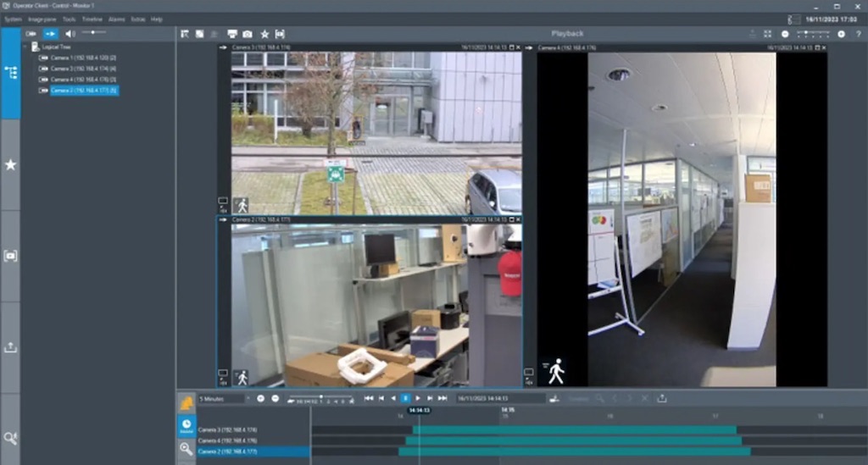Open the Favorites star sidebar tab
The height and width of the screenshot is (465, 868).
tap(10, 164)
